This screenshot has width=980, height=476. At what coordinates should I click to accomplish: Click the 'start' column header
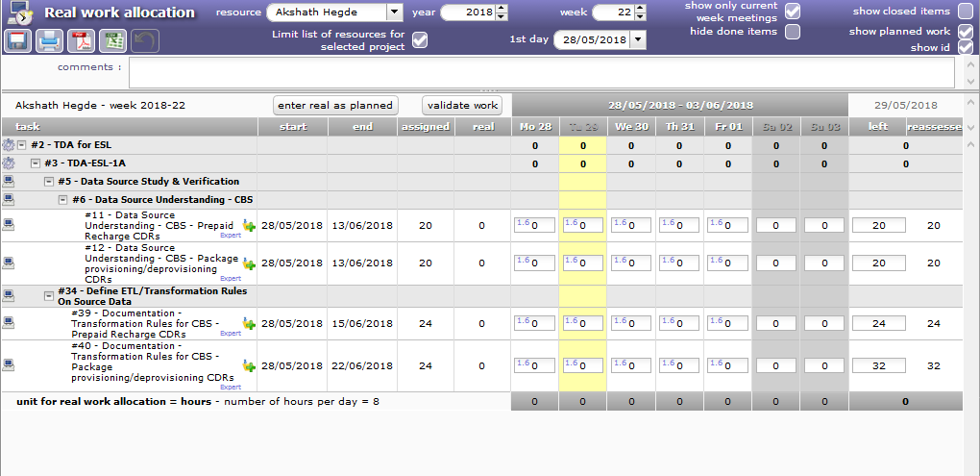click(295, 127)
